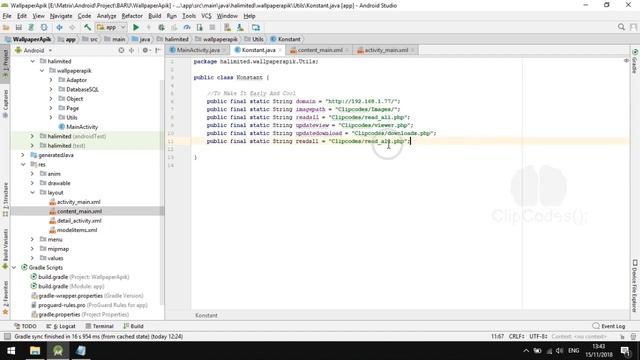
Task: Expand the DatabaseSQL package folder
Action: pyautogui.click(x=51, y=89)
